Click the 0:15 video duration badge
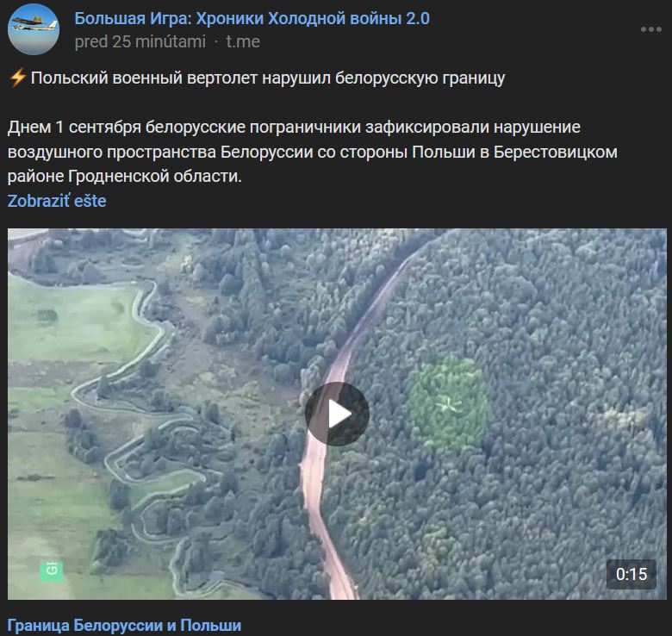Screen dimensions: 672x636 (631, 574)
